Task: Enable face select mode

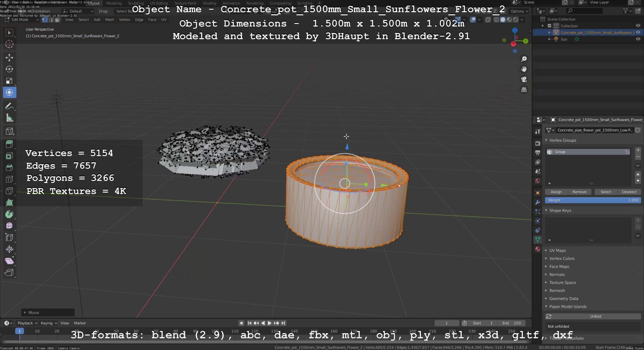Action: (57, 20)
